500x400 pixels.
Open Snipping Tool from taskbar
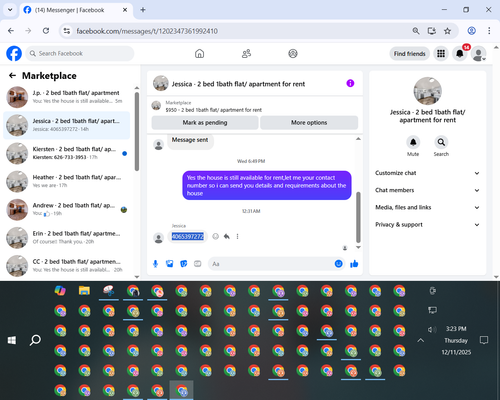109,291
